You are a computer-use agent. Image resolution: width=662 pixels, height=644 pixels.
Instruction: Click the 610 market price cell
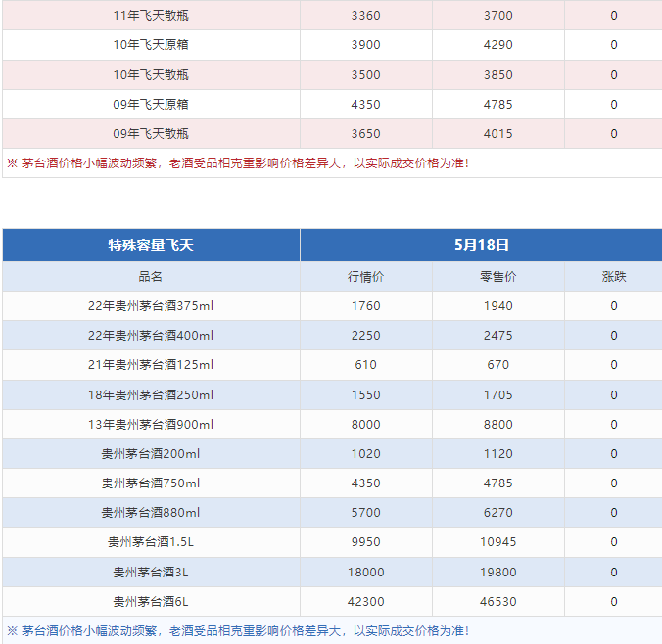(365, 365)
